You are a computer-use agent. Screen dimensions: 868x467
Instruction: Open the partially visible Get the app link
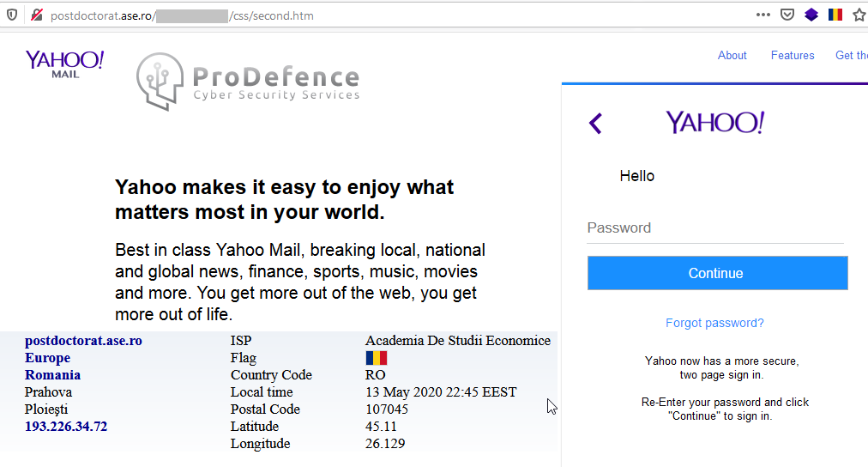point(852,56)
